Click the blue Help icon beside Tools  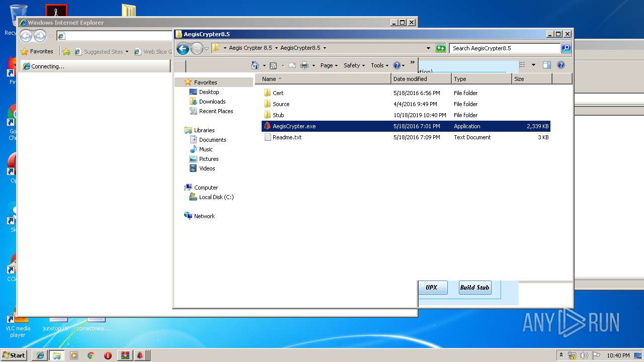coord(397,65)
